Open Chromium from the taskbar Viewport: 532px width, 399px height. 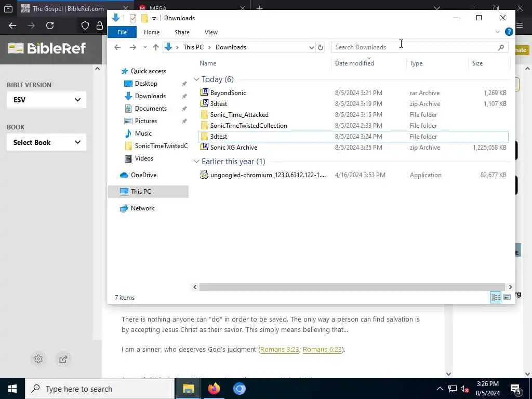[239, 389]
